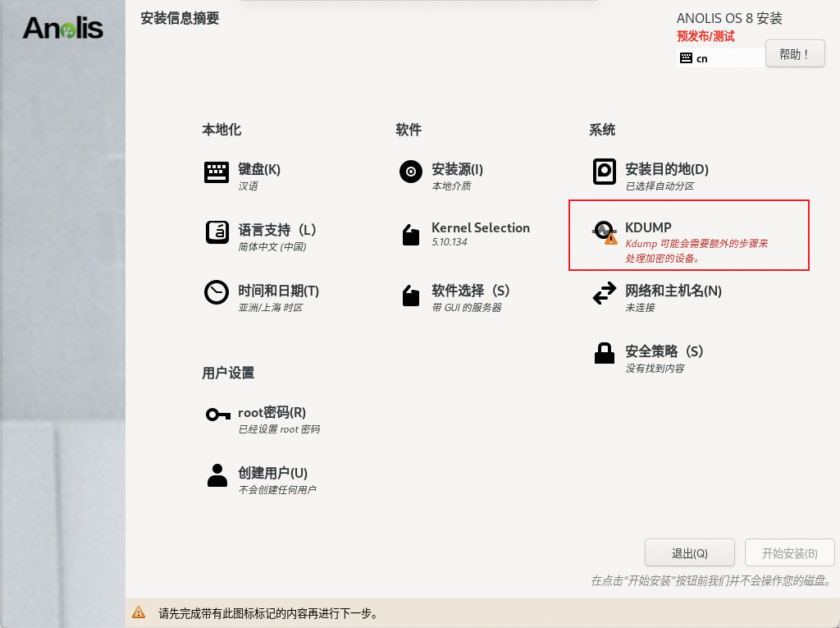Click the keyboard icon for 键盘(K)
Screen dimensions: 840x628
click(217, 172)
